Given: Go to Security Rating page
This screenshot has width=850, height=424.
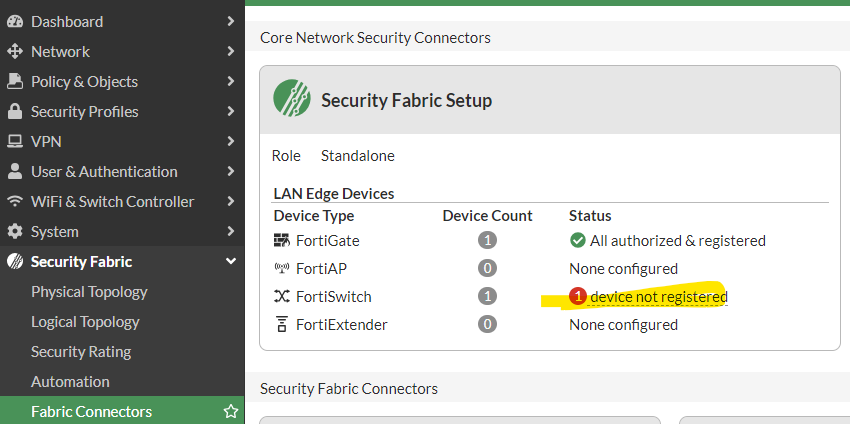Looking at the screenshot, I should (x=81, y=351).
